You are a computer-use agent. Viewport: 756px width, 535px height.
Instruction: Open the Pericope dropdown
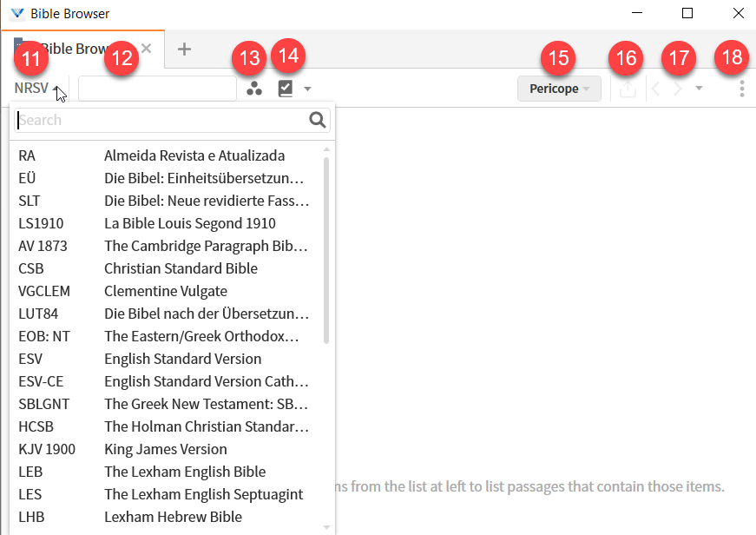click(x=559, y=89)
